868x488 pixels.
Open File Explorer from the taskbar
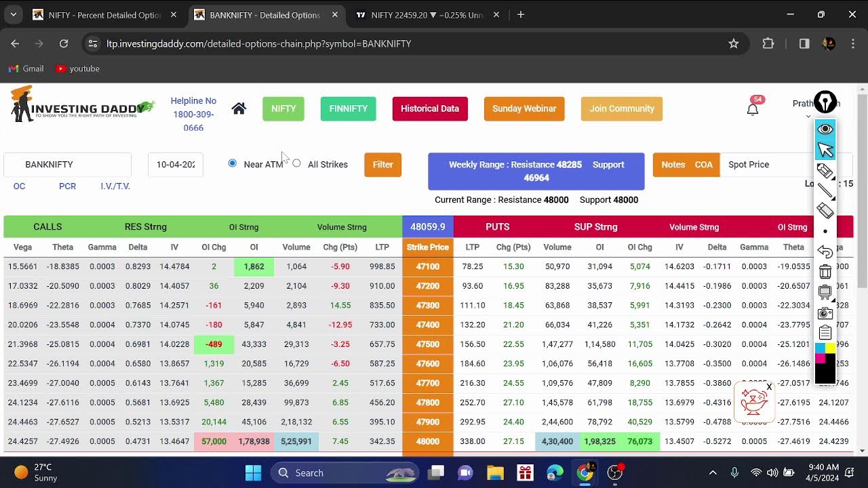pyautogui.click(x=495, y=472)
